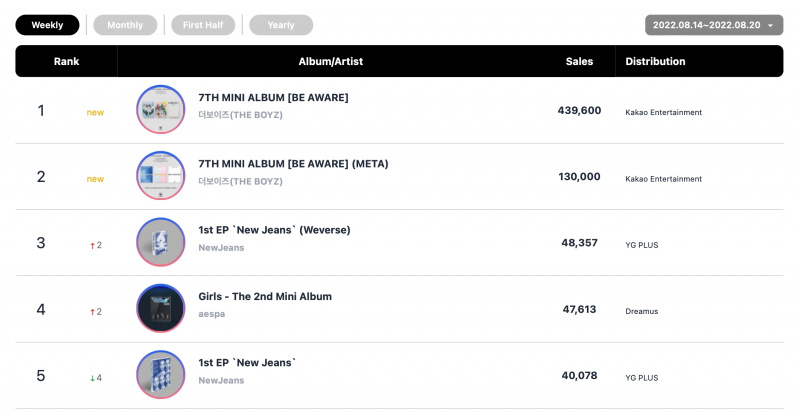The height and width of the screenshot is (414, 800).
Task: Click the down arrow indicator at rank 5
Action: click(x=92, y=378)
